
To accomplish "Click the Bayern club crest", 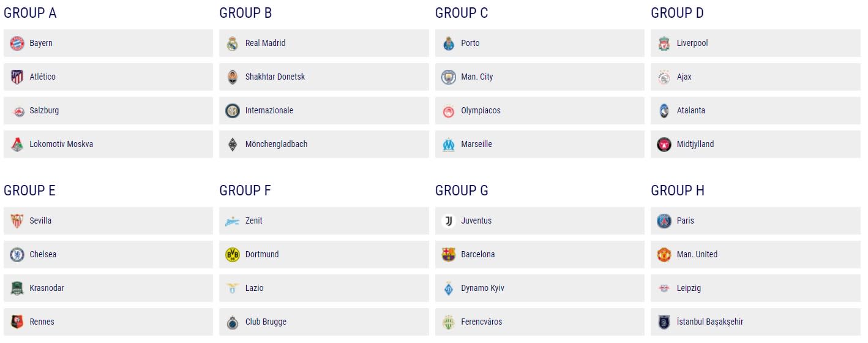I will point(17,43).
